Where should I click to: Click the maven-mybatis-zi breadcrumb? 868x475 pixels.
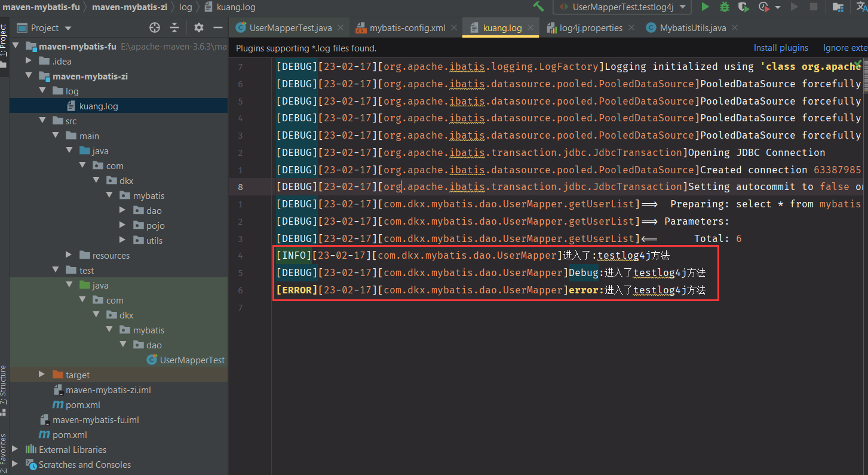pyautogui.click(x=130, y=7)
